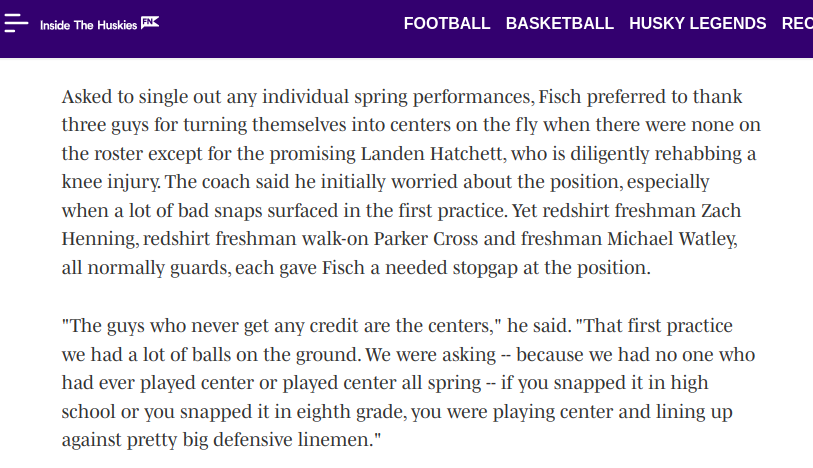Select the cut-off REC nav item

(x=797, y=24)
